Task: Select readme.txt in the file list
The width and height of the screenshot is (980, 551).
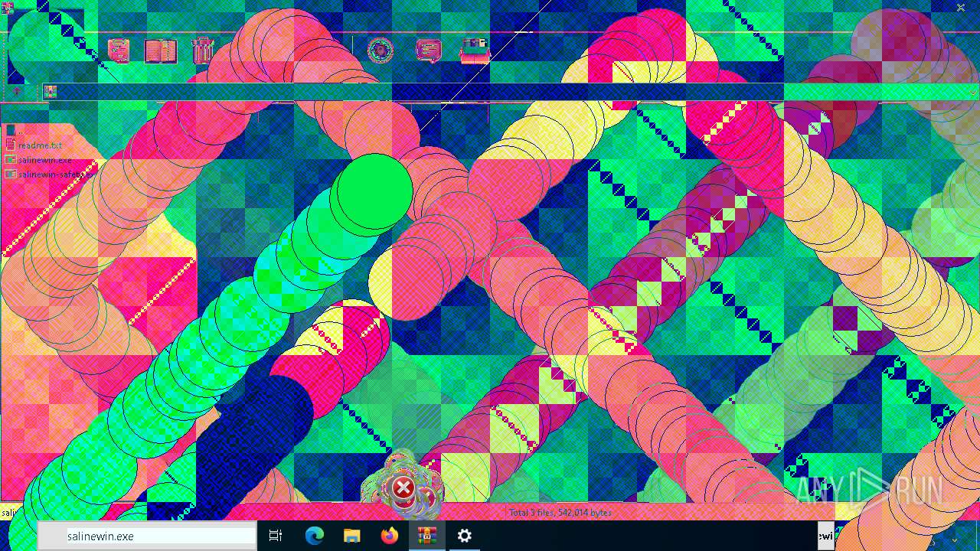Action: coord(34,145)
